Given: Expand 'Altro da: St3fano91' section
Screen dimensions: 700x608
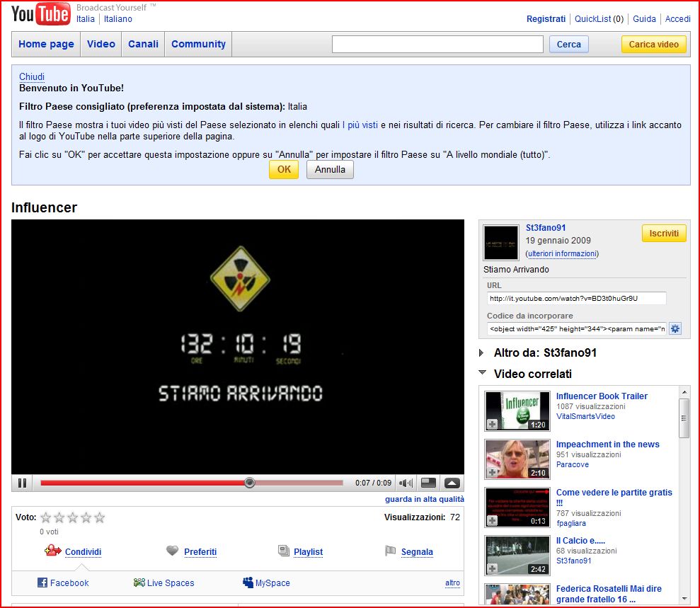Looking at the screenshot, I should coord(482,352).
